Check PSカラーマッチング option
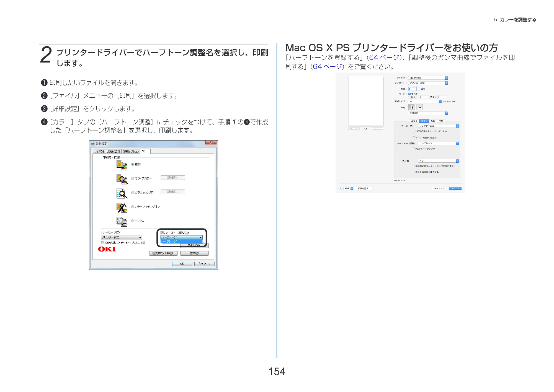 click(x=414, y=149)
